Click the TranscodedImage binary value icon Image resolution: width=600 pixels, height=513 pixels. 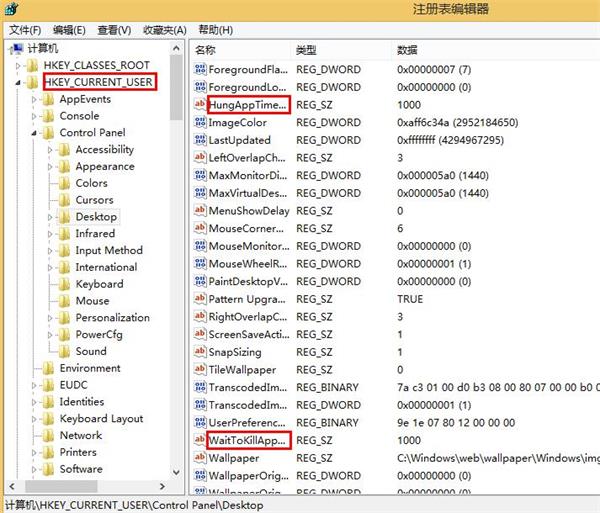(x=200, y=387)
